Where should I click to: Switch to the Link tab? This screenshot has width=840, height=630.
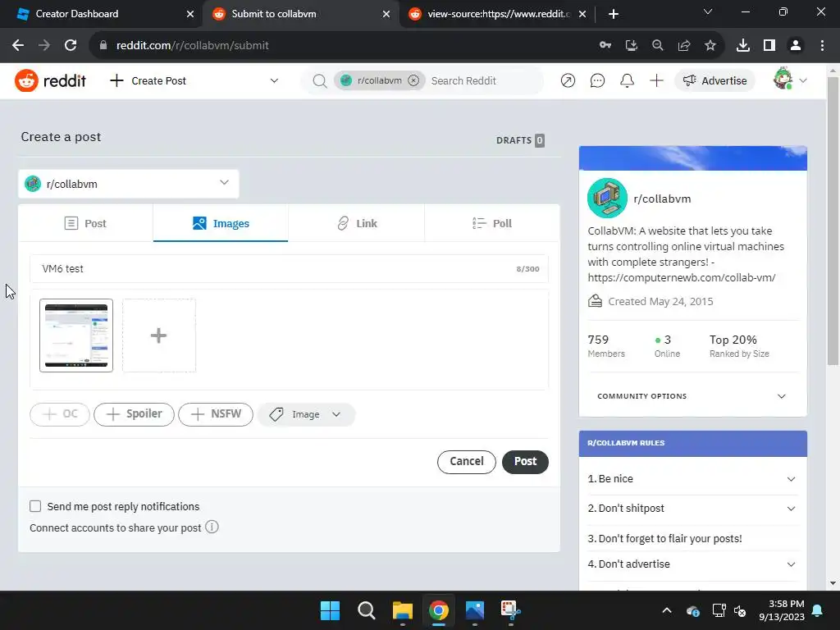coord(357,223)
